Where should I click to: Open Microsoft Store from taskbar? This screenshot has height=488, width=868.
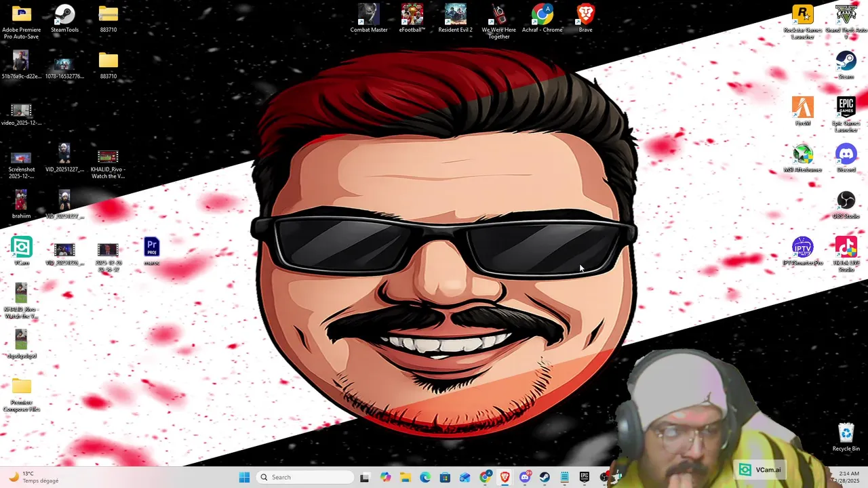[445, 477]
